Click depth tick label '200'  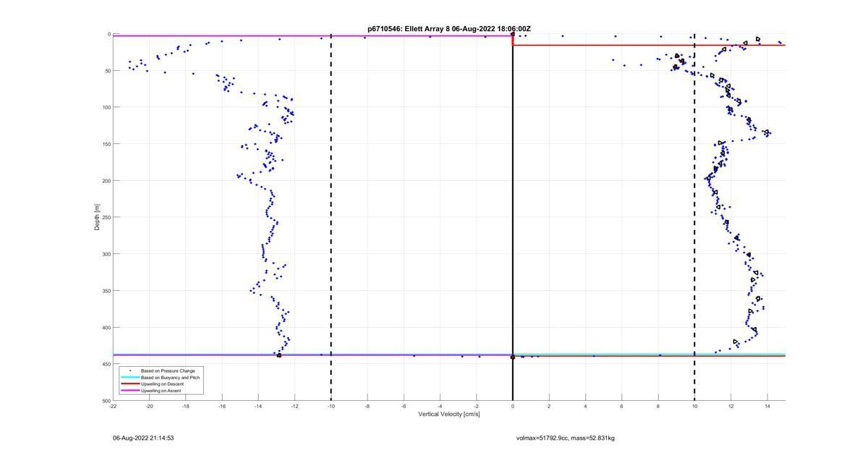click(x=106, y=181)
